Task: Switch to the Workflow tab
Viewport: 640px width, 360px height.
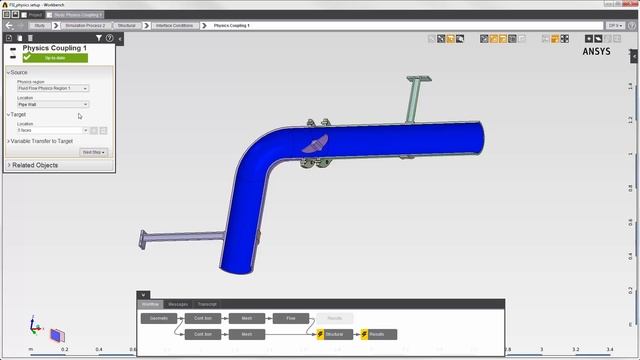Action: click(x=150, y=304)
